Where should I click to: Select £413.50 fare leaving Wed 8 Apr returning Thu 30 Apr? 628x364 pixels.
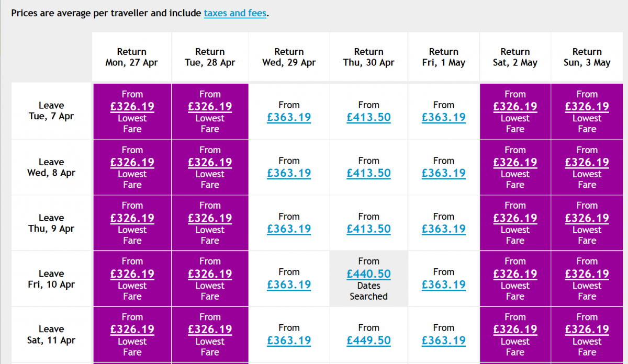368,173
